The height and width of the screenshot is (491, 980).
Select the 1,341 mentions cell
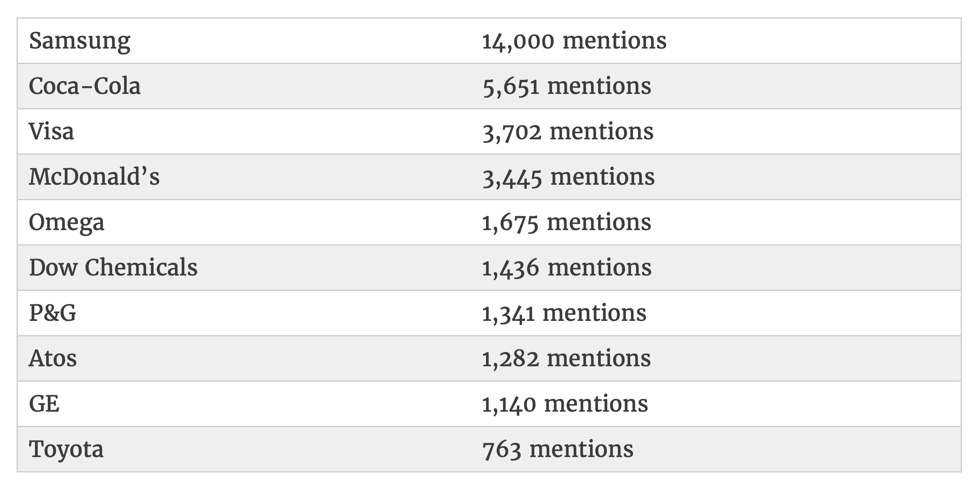(x=564, y=313)
